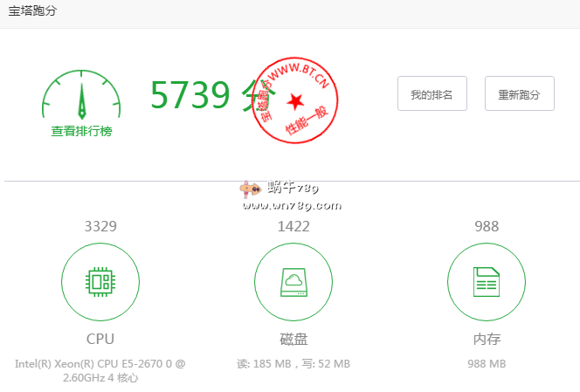Open the www.wn789.com watermark link
580x392 pixels.
click(x=292, y=206)
